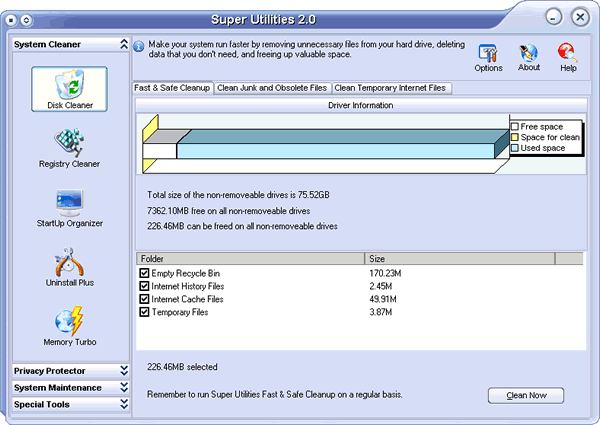Close the Super Utilities window
Viewport: 600px width, 425px height.
(580, 17)
